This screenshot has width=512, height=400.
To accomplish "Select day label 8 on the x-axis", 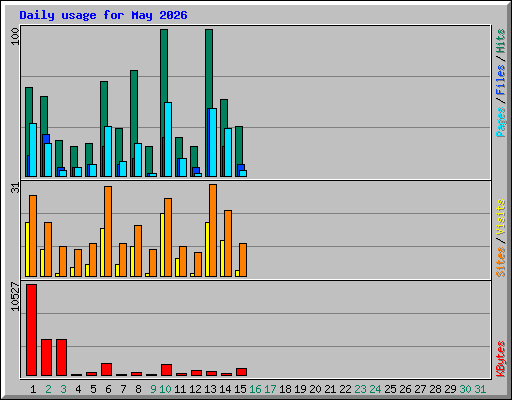I will (138, 389).
